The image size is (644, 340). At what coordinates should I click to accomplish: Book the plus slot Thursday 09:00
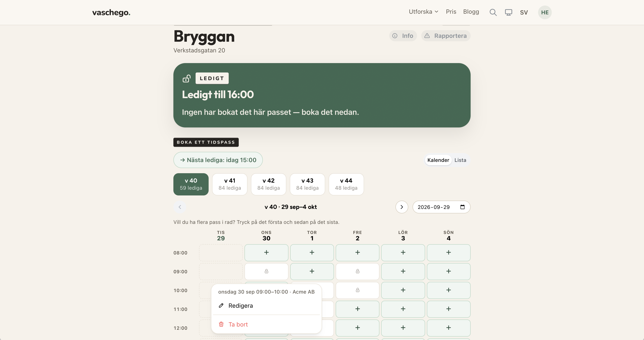312,271
